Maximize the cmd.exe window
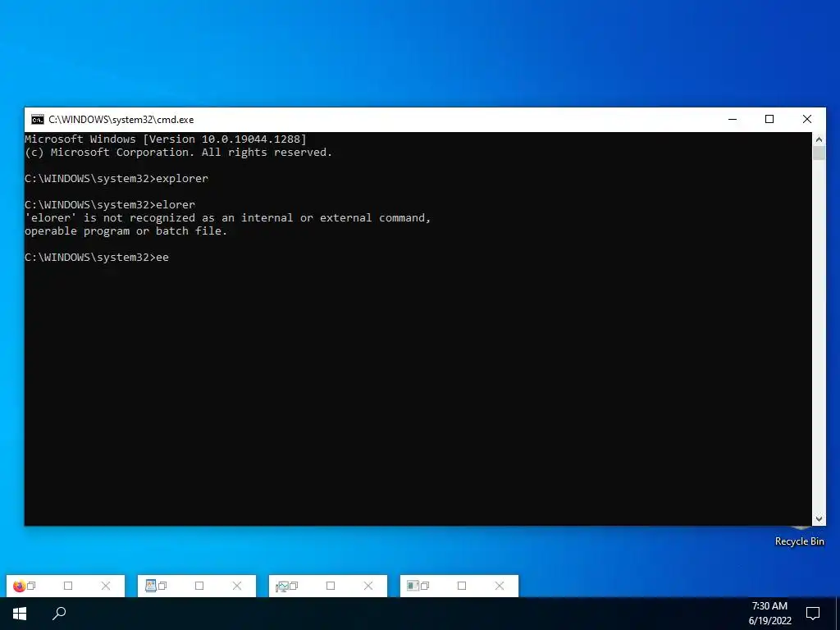Image resolution: width=840 pixels, height=630 pixels. [x=769, y=119]
